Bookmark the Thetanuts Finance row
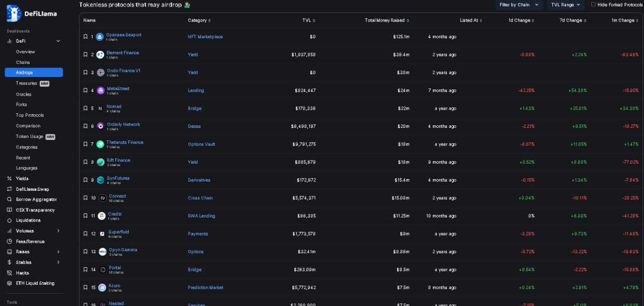This screenshot has width=644, height=306. coord(86,144)
